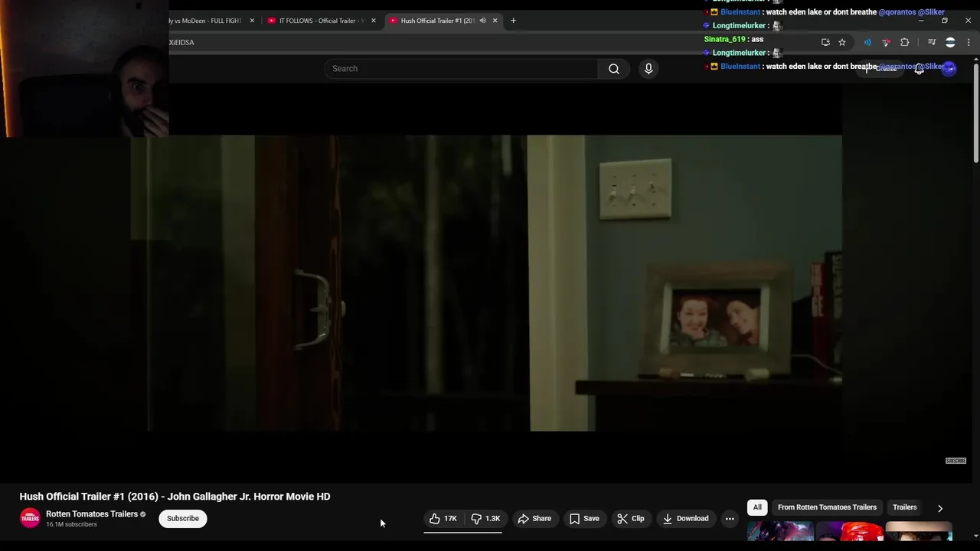980x551 pixels.
Task: Open the third recommended video thumbnail
Action: (x=919, y=531)
